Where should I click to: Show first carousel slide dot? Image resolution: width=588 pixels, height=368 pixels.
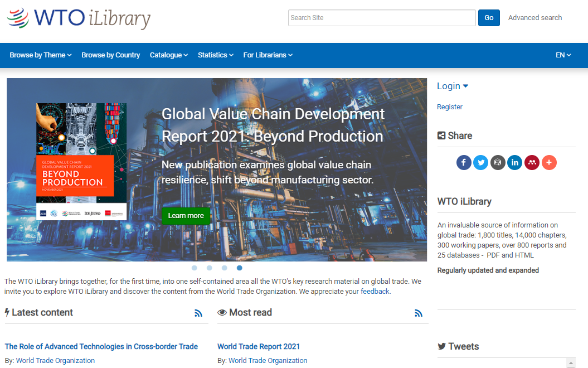(x=195, y=268)
